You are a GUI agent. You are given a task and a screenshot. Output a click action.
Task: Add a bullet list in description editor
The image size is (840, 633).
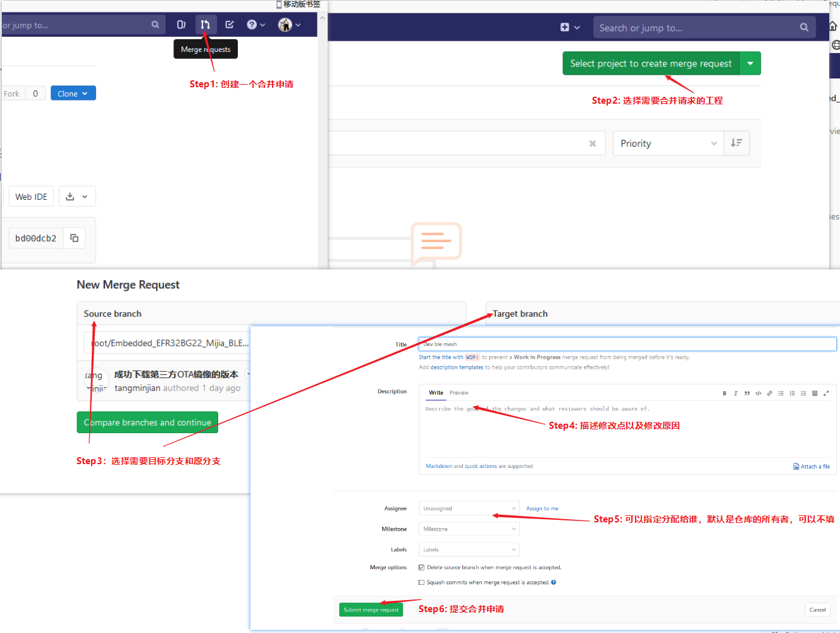point(781,393)
